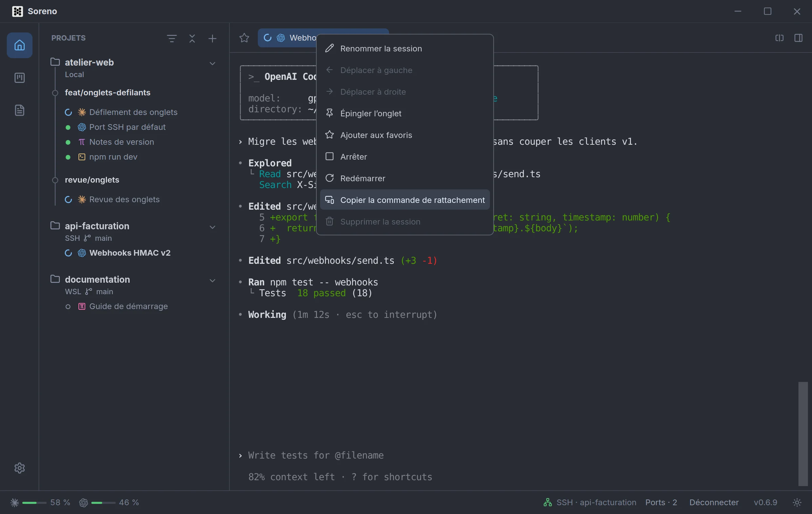Open Guide de démarrage session
812x514 pixels.
click(129, 306)
